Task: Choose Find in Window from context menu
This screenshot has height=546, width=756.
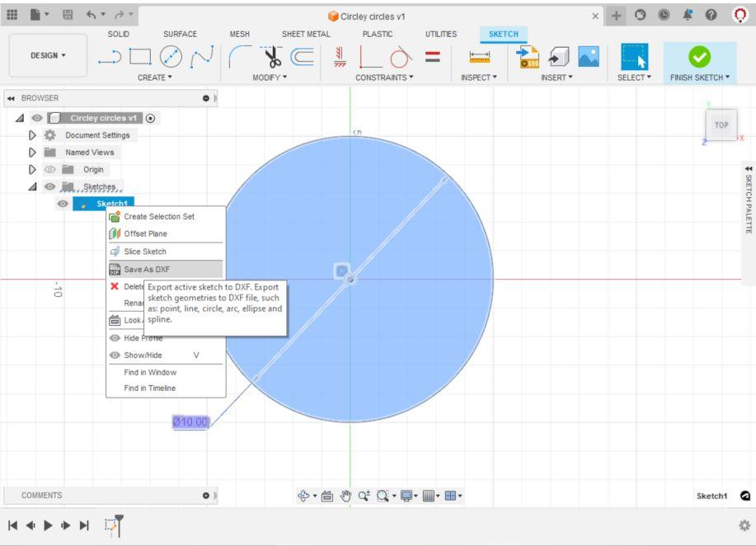Action: pos(167,372)
